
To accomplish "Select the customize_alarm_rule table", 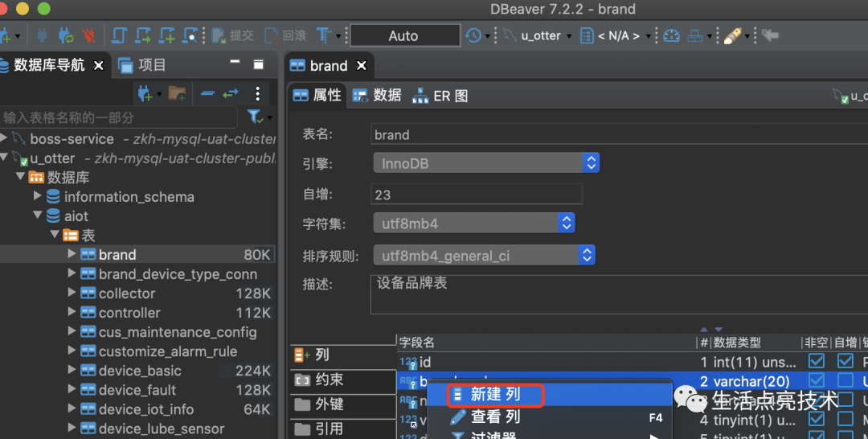I will 168,351.
